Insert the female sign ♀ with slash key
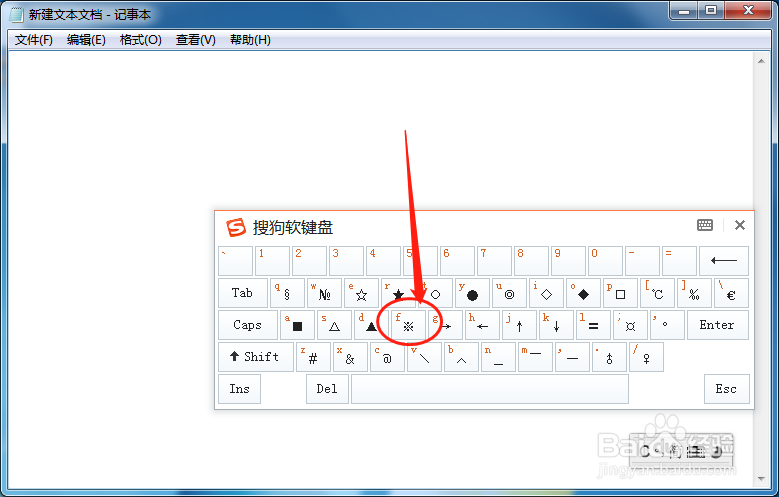 click(x=646, y=357)
